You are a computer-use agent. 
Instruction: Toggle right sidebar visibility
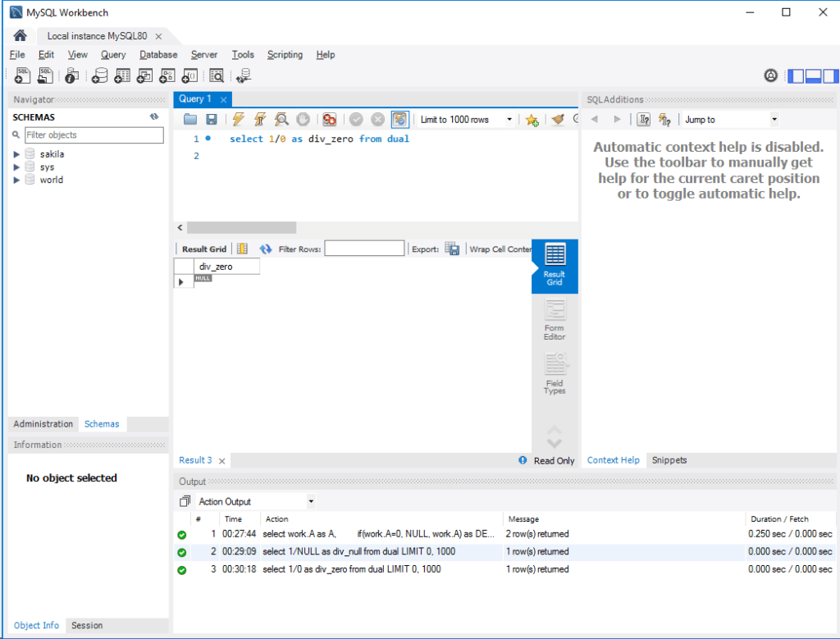coord(830,76)
